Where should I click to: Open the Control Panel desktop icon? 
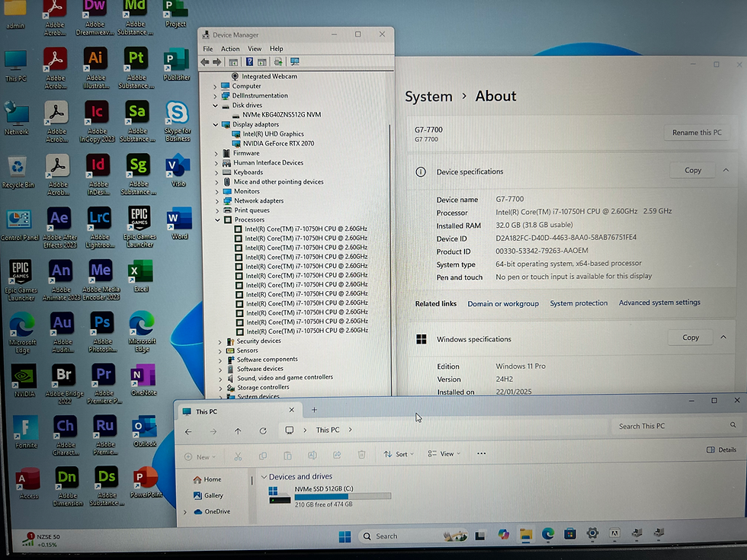pos(20,224)
